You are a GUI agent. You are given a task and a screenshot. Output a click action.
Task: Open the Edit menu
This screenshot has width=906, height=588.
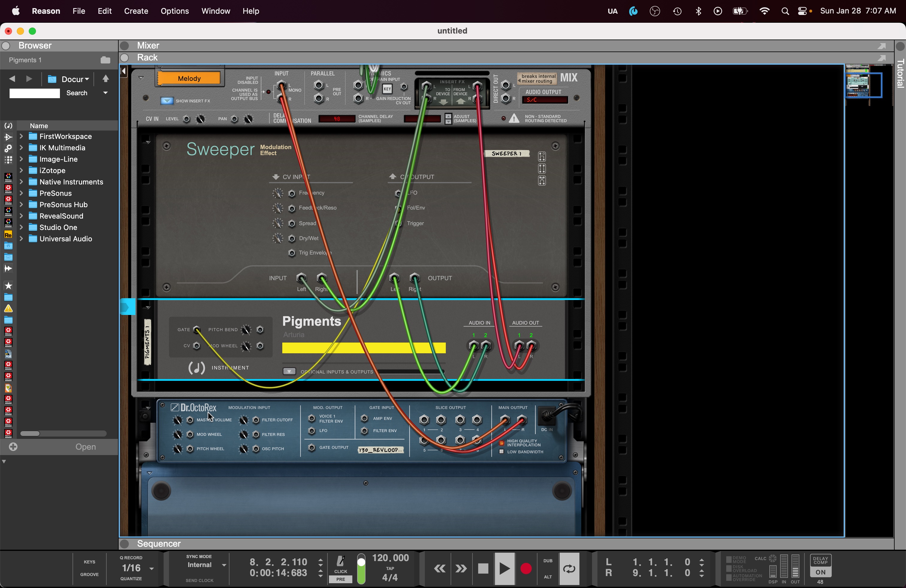(x=105, y=11)
